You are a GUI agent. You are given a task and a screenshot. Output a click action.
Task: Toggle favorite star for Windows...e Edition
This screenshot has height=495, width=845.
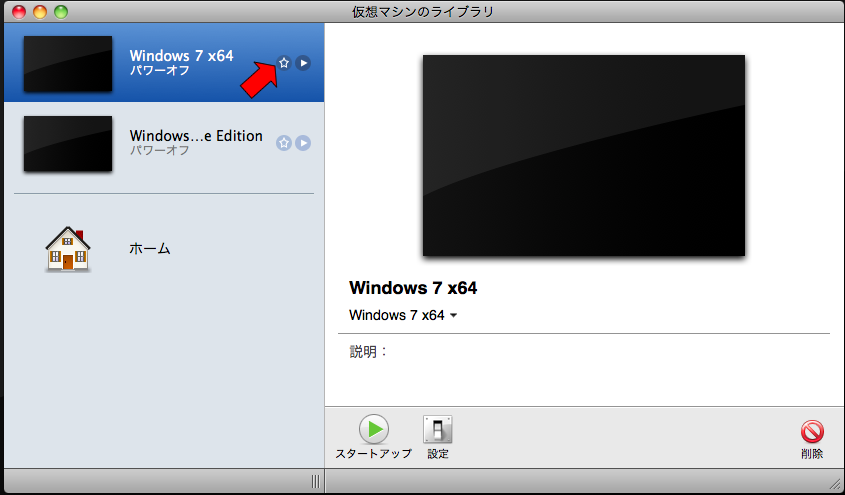click(x=284, y=143)
